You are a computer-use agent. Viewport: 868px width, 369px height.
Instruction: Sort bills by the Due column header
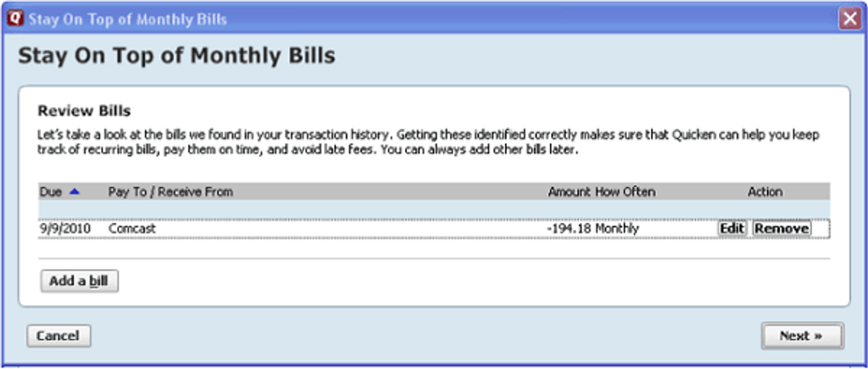(59, 192)
